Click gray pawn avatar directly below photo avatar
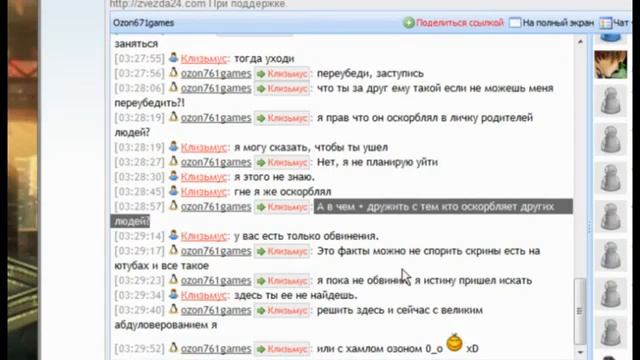 pyautogui.click(x=611, y=101)
